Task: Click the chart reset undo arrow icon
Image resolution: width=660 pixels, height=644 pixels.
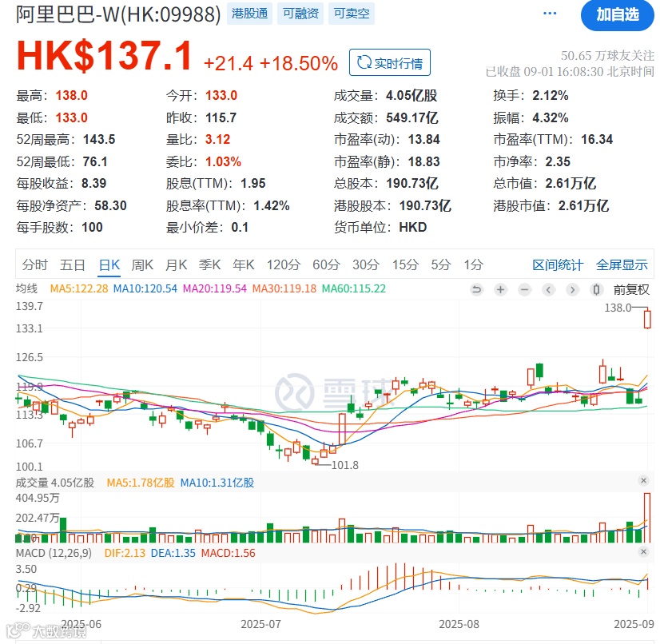Action: (x=476, y=289)
